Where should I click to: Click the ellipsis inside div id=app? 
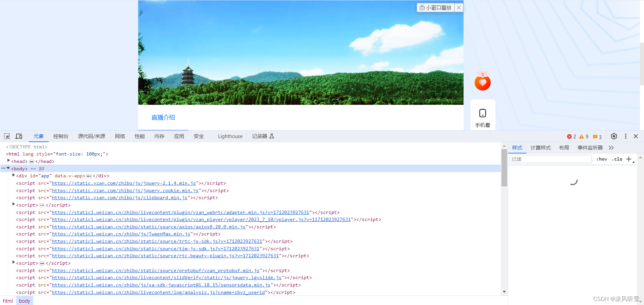pos(89,176)
